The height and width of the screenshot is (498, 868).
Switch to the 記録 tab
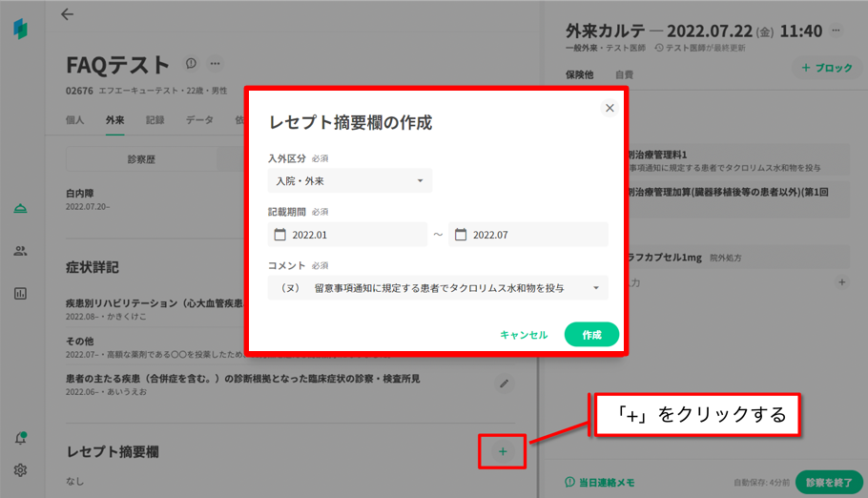click(155, 120)
